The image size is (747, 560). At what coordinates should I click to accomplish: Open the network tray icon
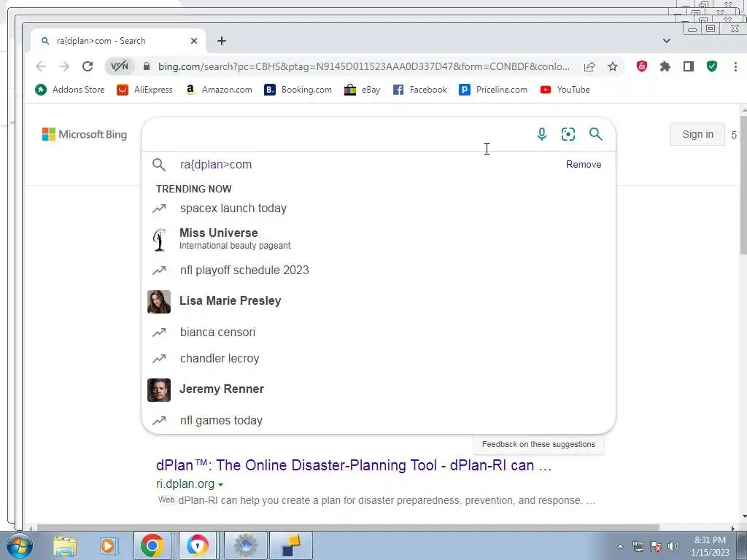pyautogui.click(x=638, y=546)
